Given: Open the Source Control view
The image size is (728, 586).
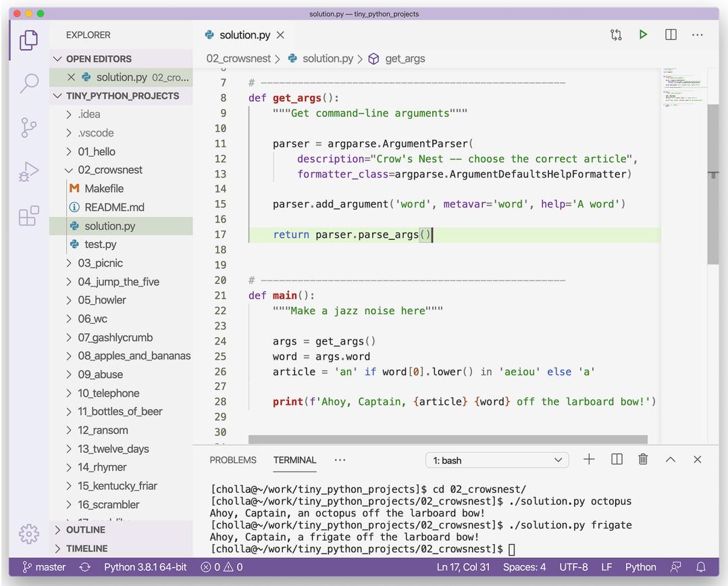Looking at the screenshot, I should click(28, 128).
